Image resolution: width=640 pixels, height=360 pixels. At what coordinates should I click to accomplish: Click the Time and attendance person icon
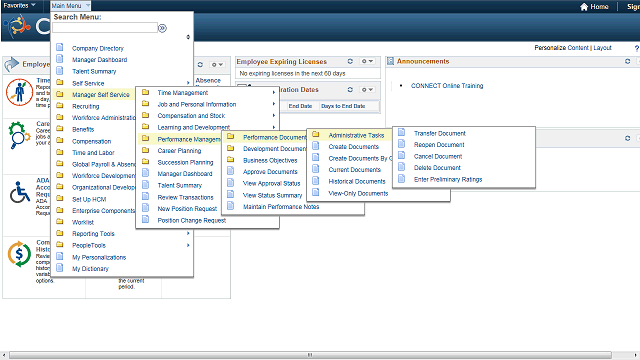click(x=19, y=92)
